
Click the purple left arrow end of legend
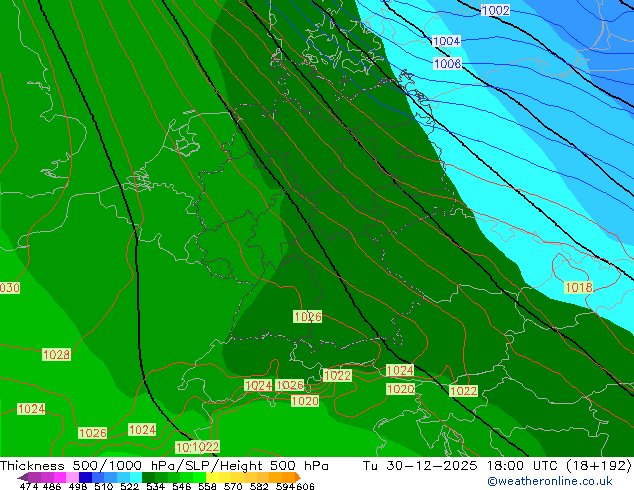point(23,477)
